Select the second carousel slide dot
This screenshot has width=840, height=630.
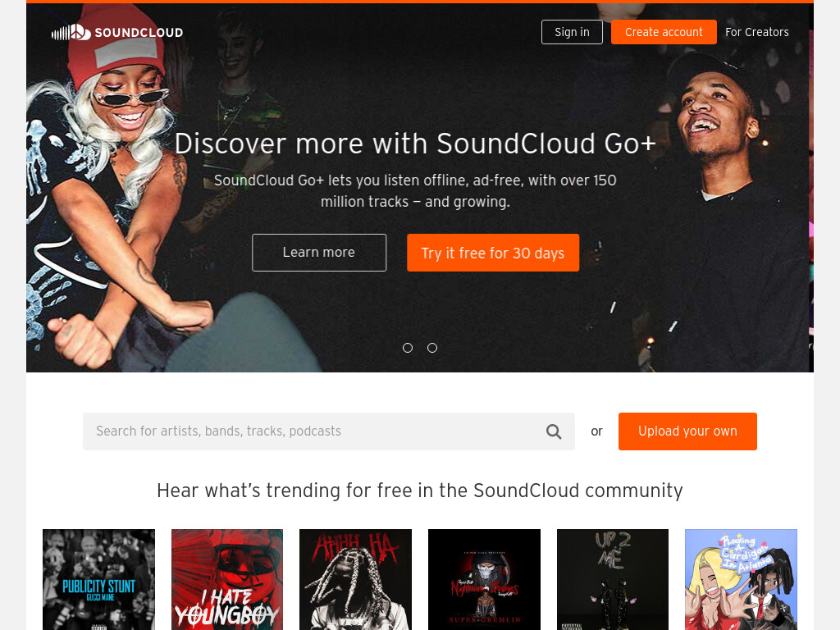[432, 348]
